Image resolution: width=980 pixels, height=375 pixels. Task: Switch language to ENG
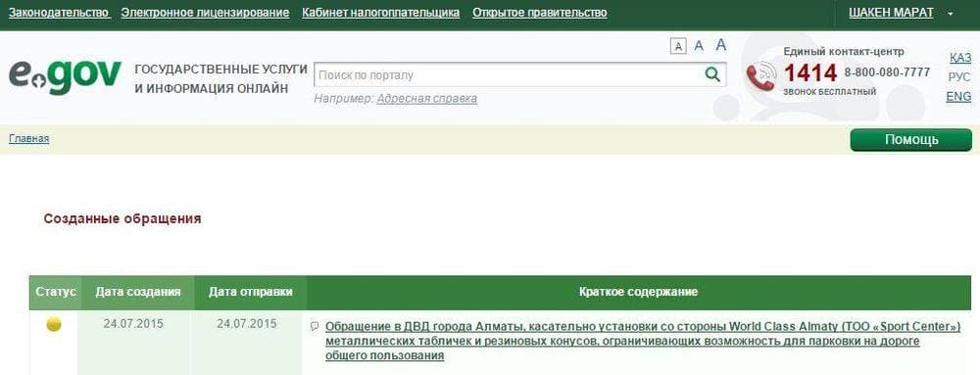(x=958, y=97)
